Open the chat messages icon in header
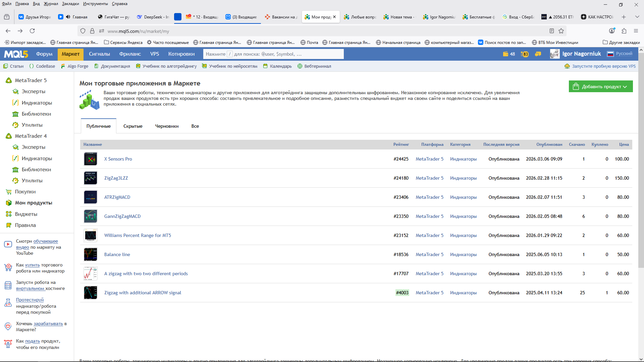This screenshot has height=362, width=644. [x=538, y=54]
